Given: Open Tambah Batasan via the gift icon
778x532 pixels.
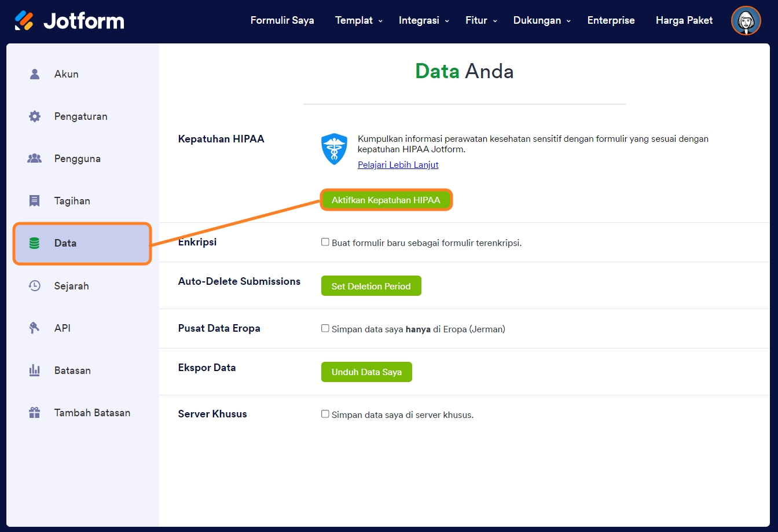Looking at the screenshot, I should [35, 413].
